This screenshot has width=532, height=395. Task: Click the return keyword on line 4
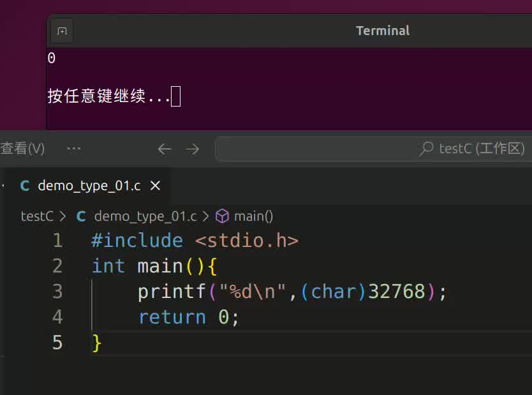(172, 317)
